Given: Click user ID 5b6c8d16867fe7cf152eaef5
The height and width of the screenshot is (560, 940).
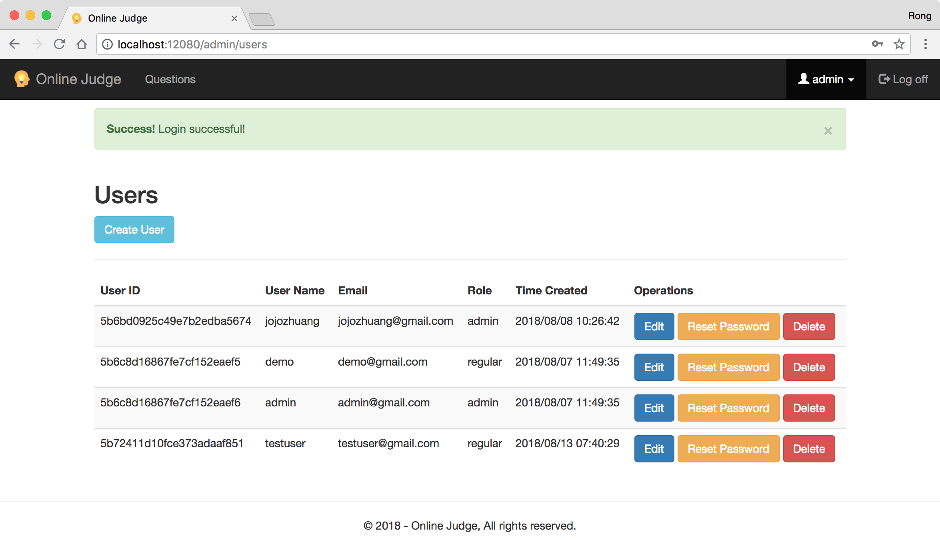Looking at the screenshot, I should pyautogui.click(x=170, y=362).
